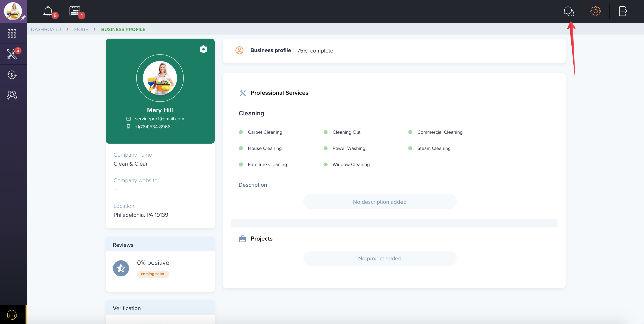Open the support headset icon
The height and width of the screenshot is (324, 644).
tap(12, 315)
